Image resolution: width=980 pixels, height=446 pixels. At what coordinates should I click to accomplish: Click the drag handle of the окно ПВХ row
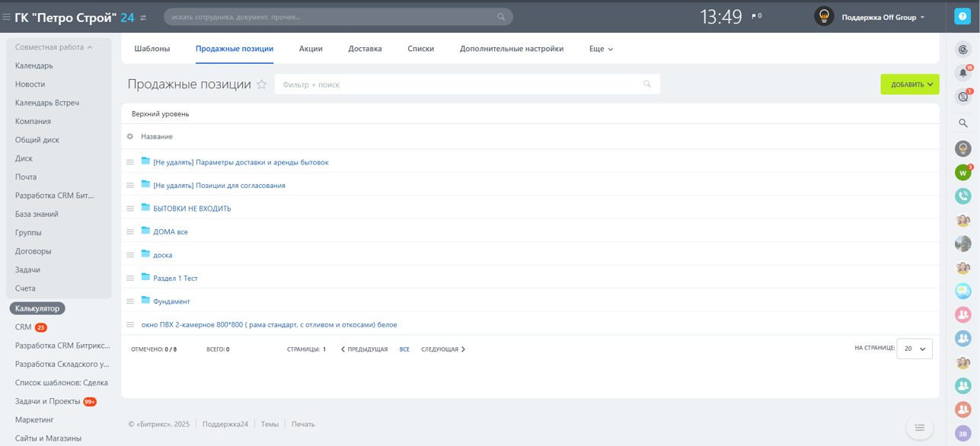[130, 324]
